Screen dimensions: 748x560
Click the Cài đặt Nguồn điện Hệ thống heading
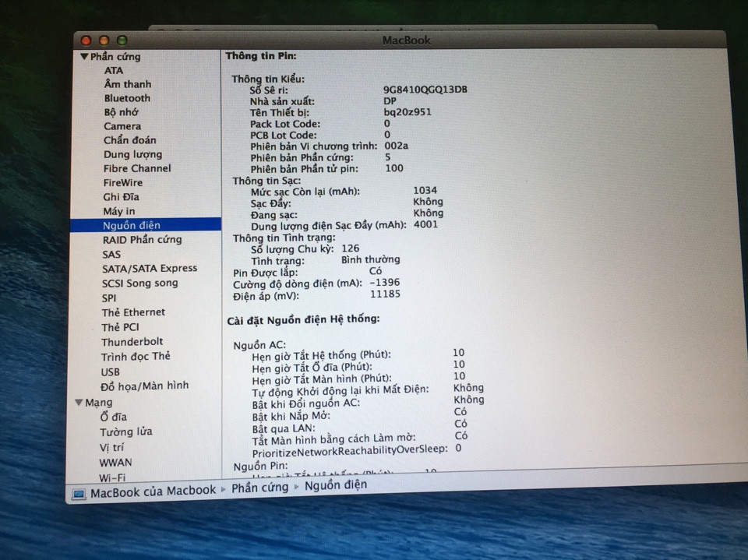pos(303,319)
